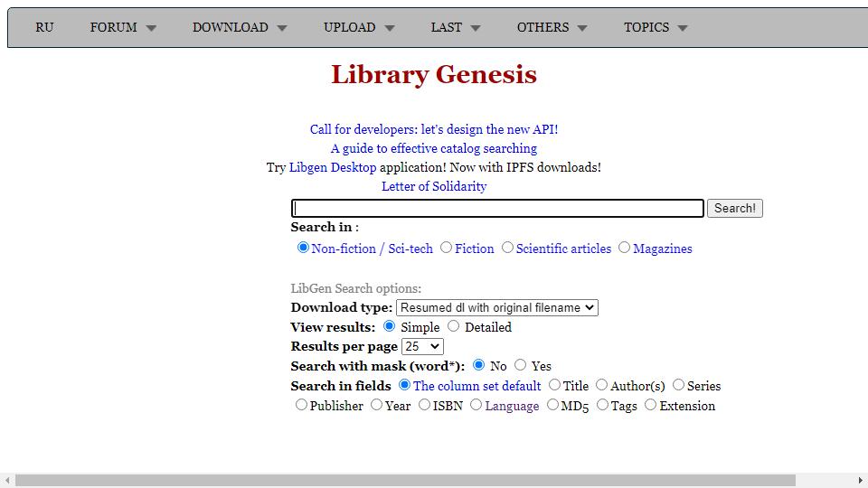This screenshot has width=868, height=488.
Task: Expand the arrow next to OTHERS
Action: [581, 28]
